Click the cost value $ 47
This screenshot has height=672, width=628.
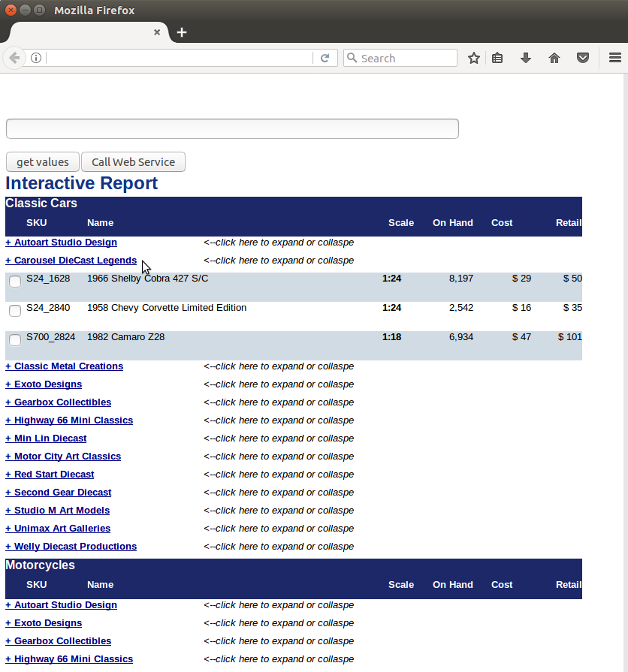pyautogui.click(x=521, y=337)
